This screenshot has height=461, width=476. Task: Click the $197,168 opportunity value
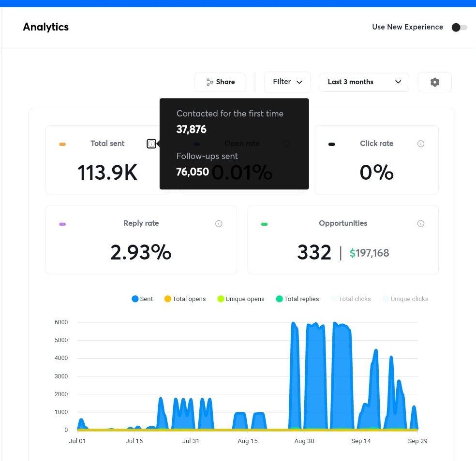tap(369, 253)
